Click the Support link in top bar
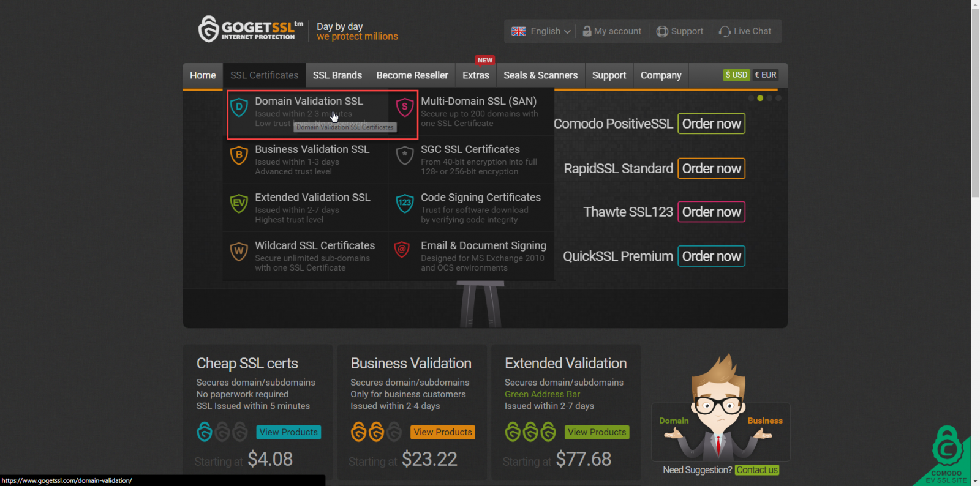Screen dimensions: 980x486 point(687,31)
